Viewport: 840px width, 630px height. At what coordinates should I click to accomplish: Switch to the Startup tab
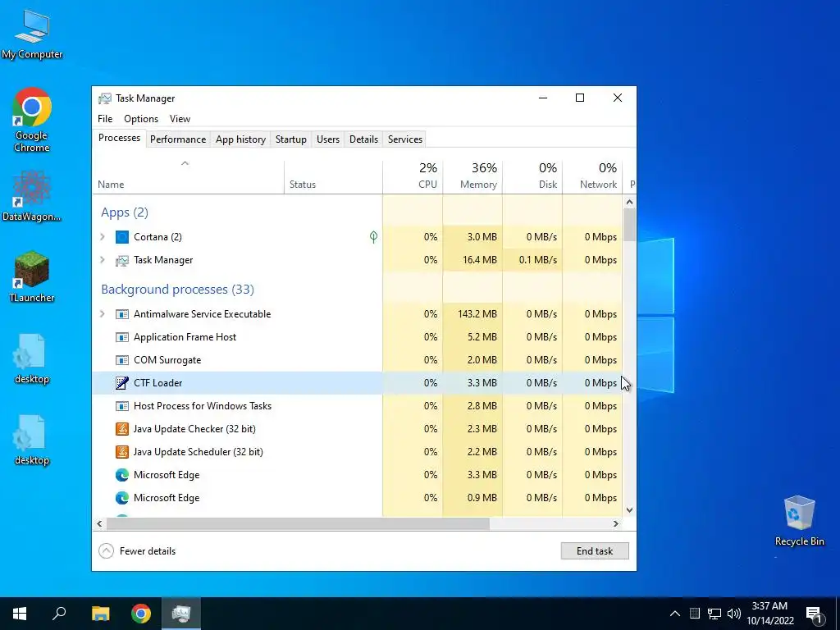coord(291,139)
